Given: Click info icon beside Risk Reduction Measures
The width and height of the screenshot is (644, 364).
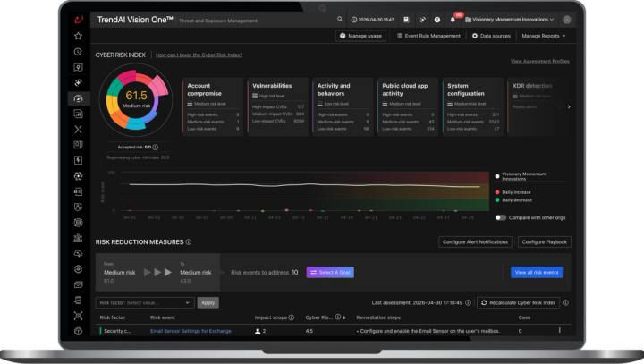Looking at the screenshot, I should coord(189,242).
